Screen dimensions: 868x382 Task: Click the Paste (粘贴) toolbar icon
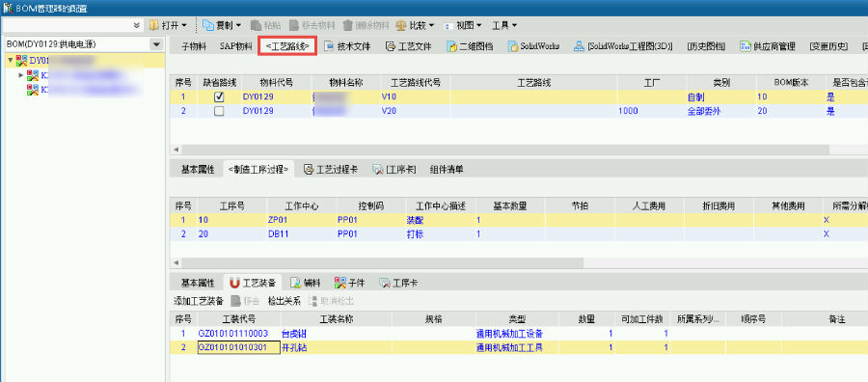pyautogui.click(x=256, y=25)
